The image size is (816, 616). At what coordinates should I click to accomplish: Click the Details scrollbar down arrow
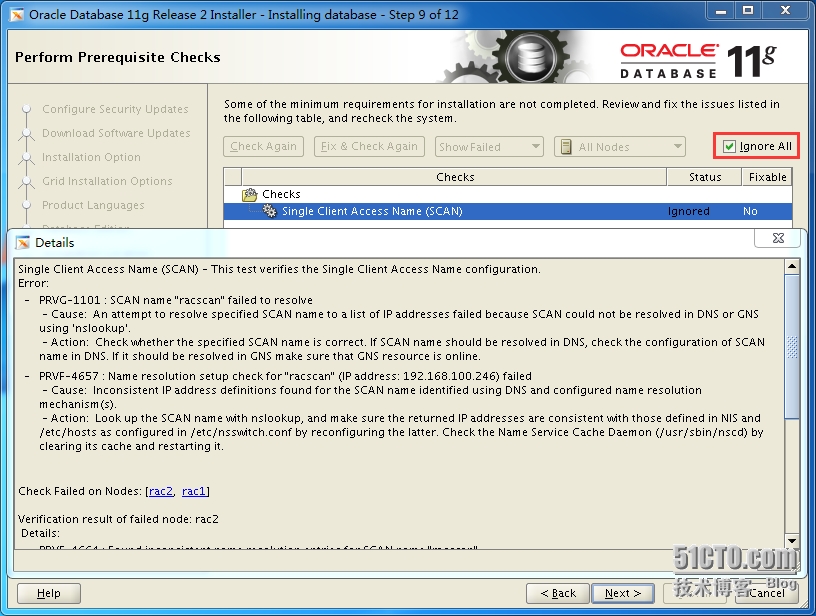click(792, 541)
